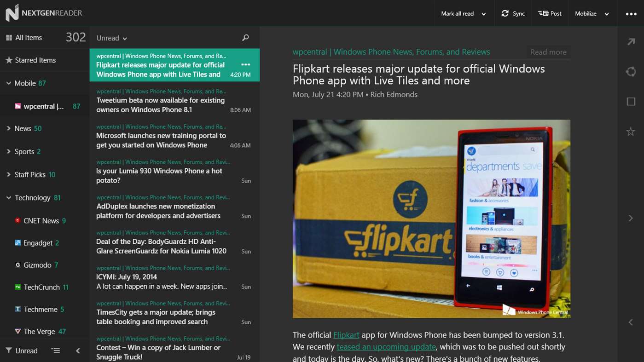The width and height of the screenshot is (644, 362).
Task: Open the Mobilize dropdown
Action: [592, 13]
